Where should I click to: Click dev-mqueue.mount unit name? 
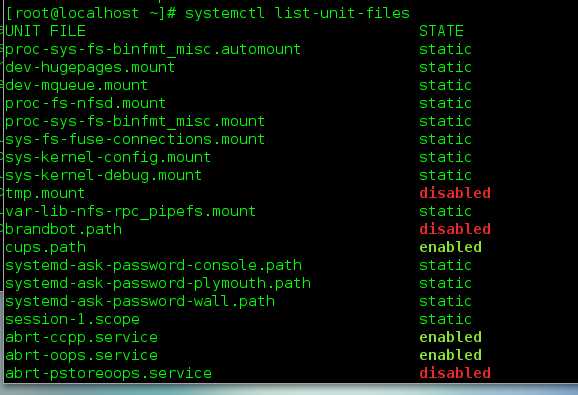coord(77,85)
